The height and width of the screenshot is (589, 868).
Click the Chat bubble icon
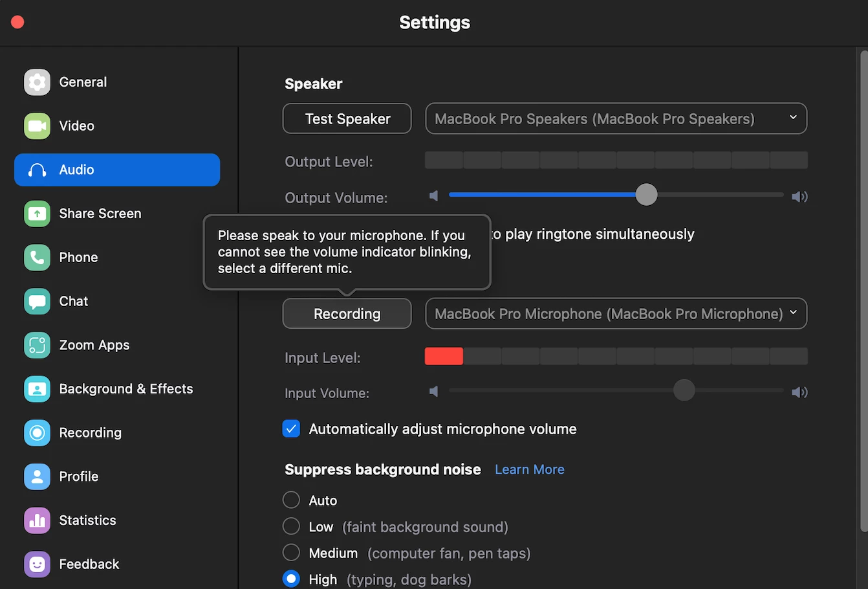pyautogui.click(x=37, y=301)
